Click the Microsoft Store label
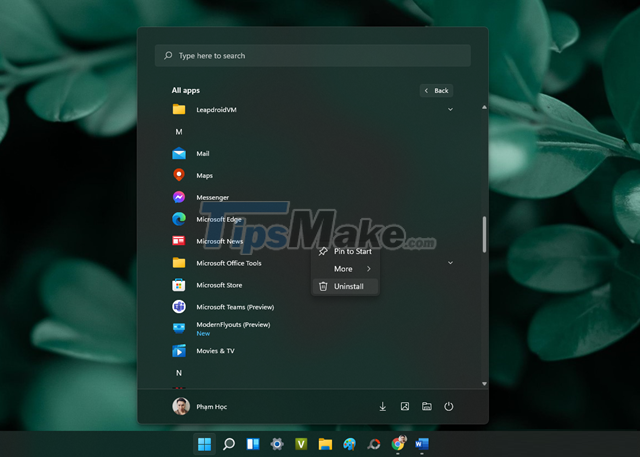Image resolution: width=640 pixels, height=457 pixels. [219, 285]
